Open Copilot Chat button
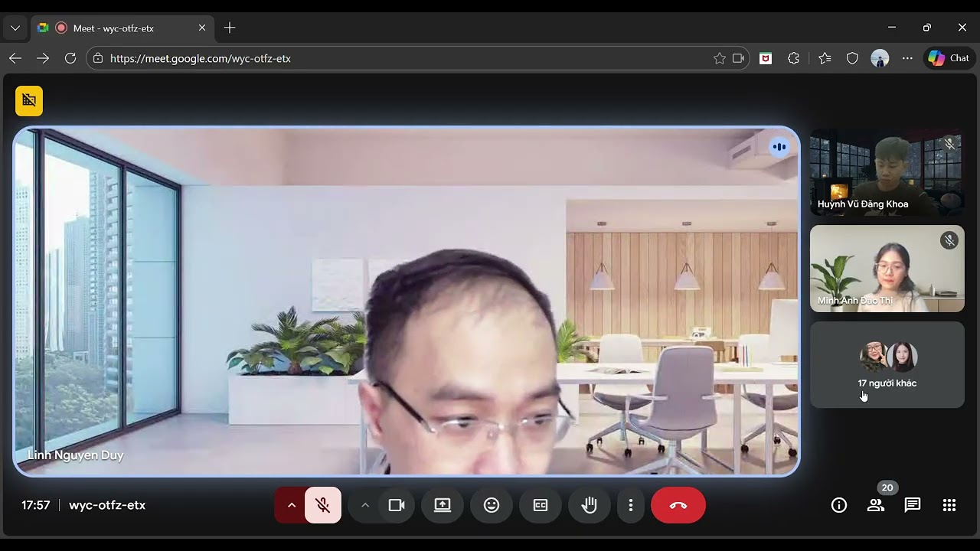The image size is (980, 551). [x=949, y=58]
